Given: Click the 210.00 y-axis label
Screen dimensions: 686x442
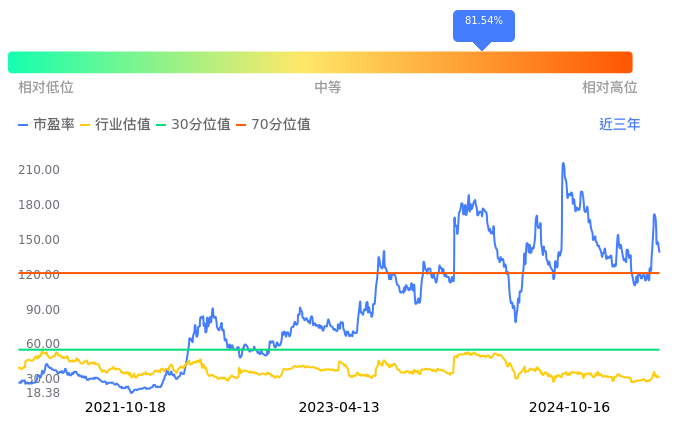Looking at the screenshot, I should (x=40, y=170).
